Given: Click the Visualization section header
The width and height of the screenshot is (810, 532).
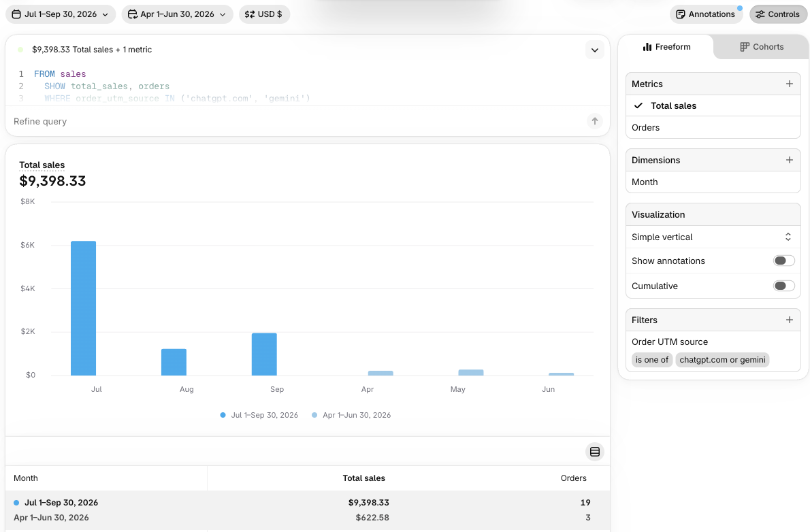Looking at the screenshot, I should point(713,214).
